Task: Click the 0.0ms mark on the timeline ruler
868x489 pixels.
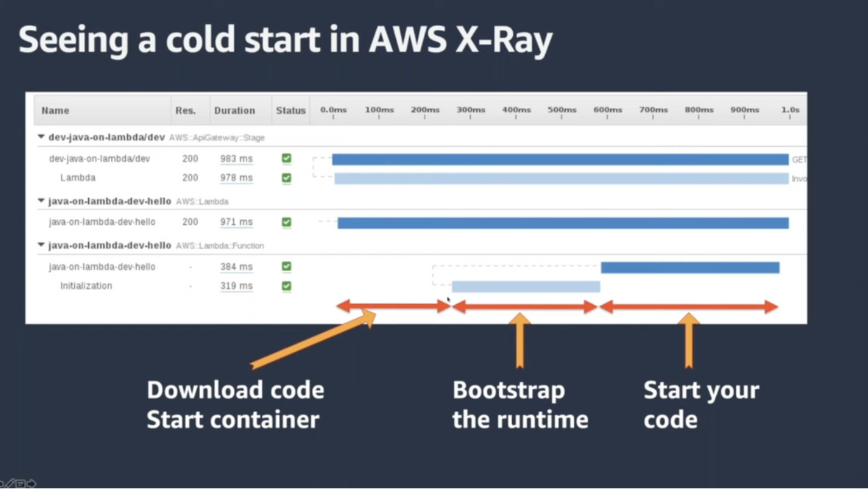Action: point(334,111)
